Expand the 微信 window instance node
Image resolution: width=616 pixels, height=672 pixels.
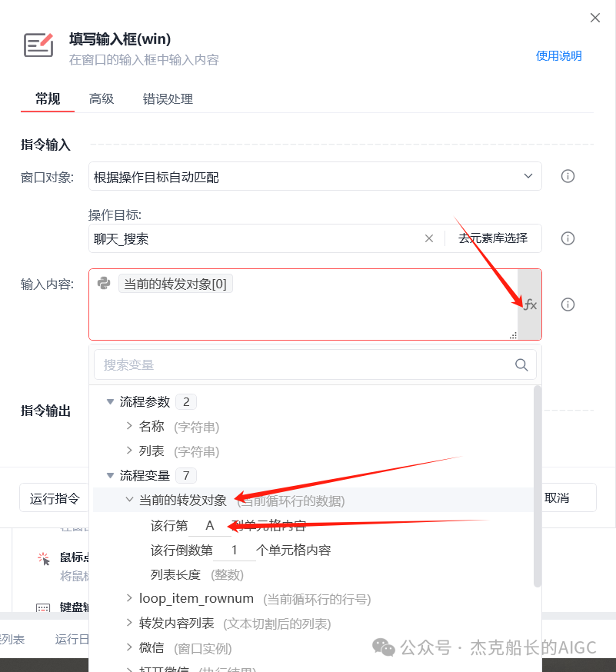[x=129, y=647]
